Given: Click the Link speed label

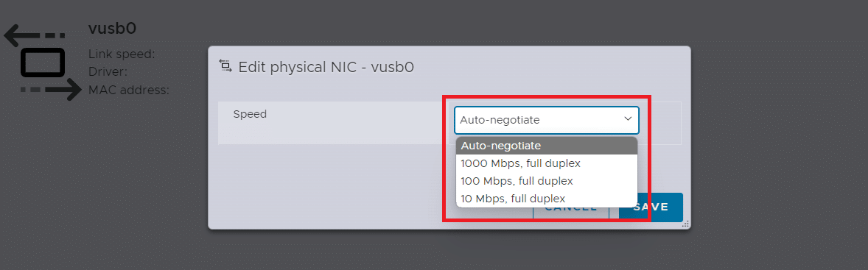Looking at the screenshot, I should pos(122,54).
